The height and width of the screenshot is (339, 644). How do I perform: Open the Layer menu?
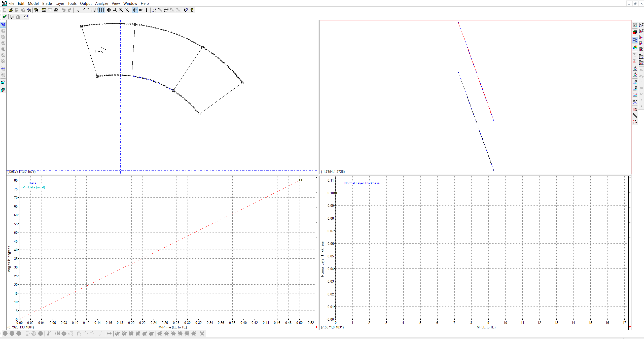point(60,4)
